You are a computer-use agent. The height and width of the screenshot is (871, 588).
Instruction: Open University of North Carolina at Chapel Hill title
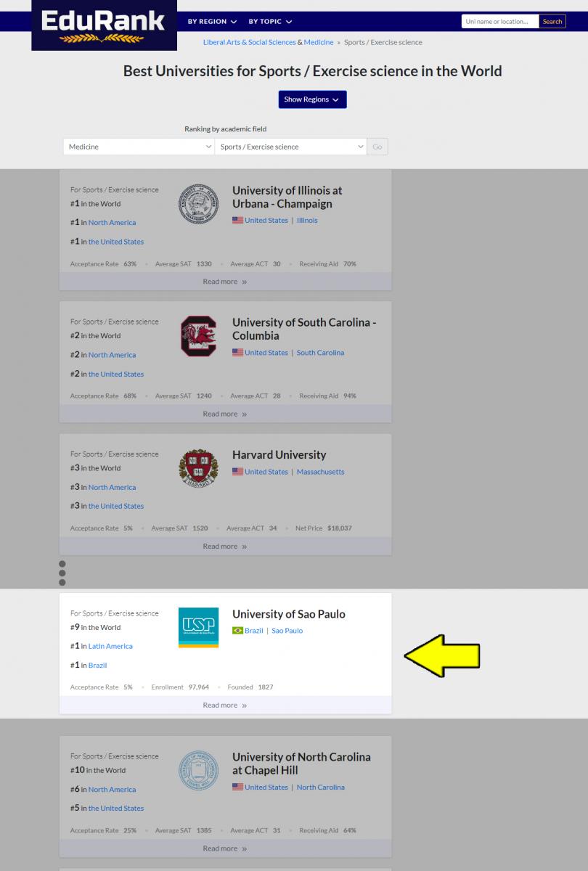click(x=301, y=763)
